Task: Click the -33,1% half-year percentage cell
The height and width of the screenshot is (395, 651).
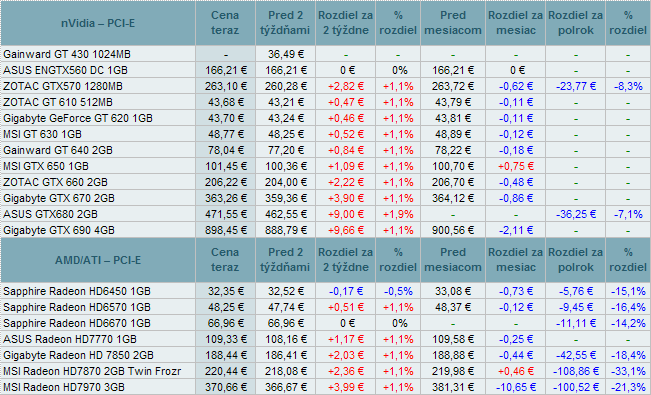Action: point(628,371)
